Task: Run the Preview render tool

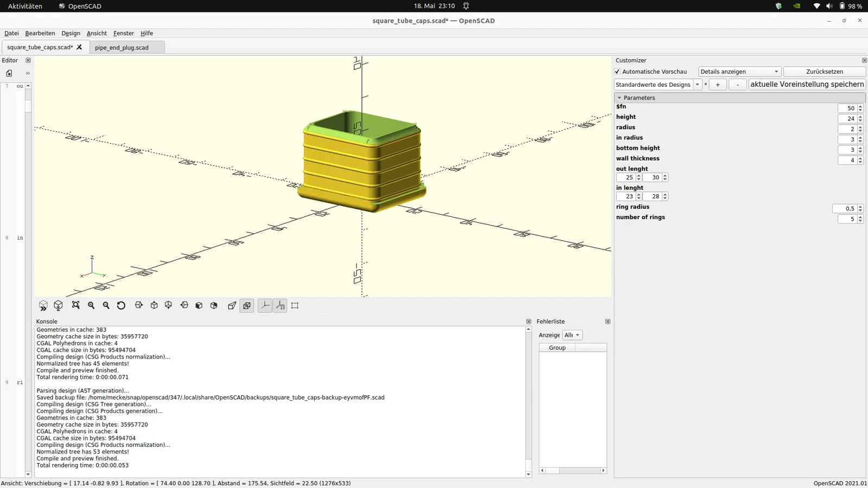Action: [x=43, y=306]
